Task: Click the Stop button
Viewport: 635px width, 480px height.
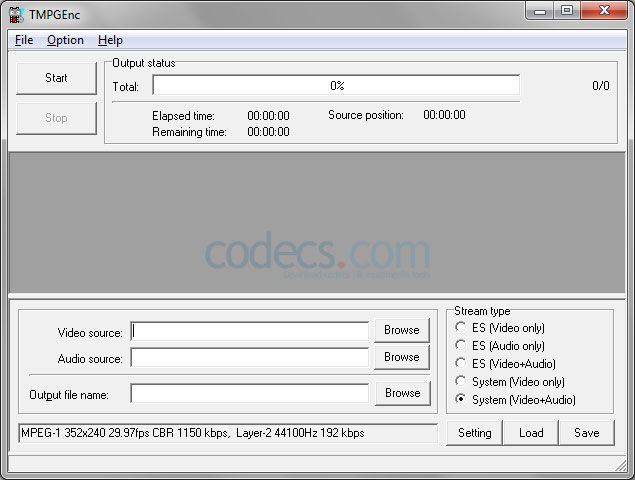Action: [56, 118]
